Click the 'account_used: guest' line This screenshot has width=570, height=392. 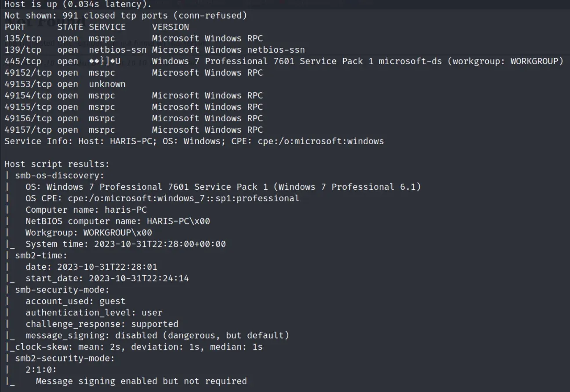tap(75, 301)
